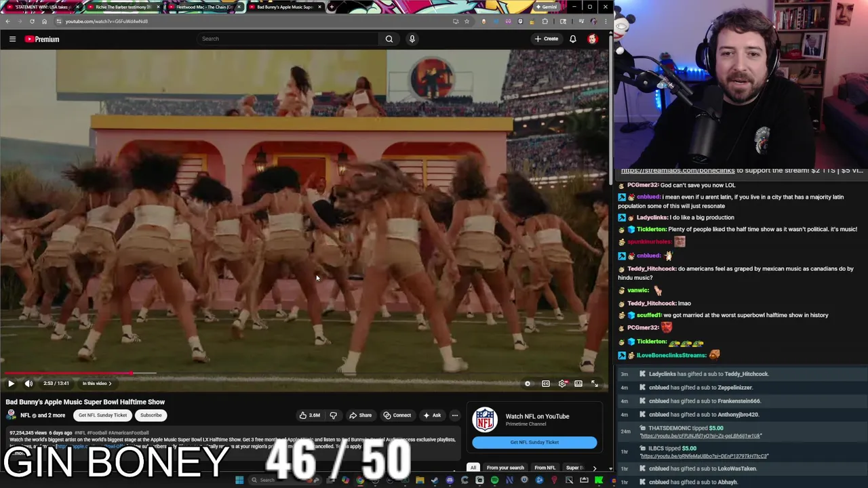Focus the address bar youtube.com URL
Image resolution: width=868 pixels, height=488 pixels.
click(106, 21)
